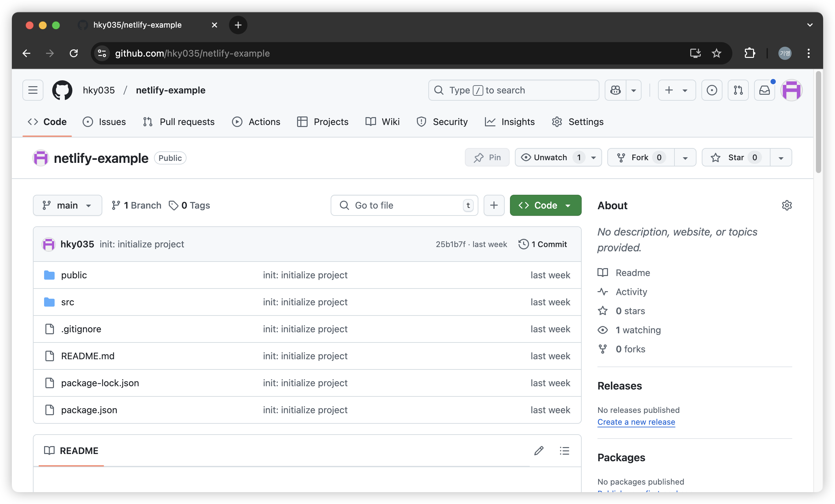Screen dimensions: 835x504
Task: Select the README tab in file viewer
Action: [x=71, y=451]
